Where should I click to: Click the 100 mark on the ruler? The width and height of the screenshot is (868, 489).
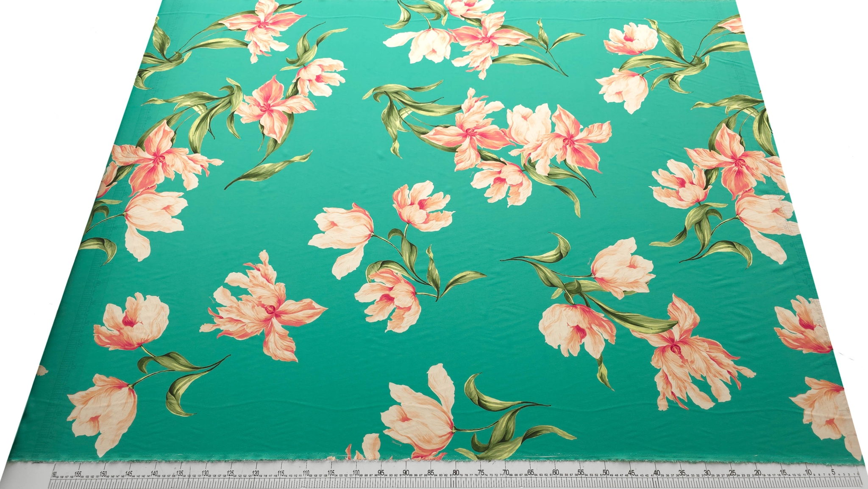point(356,473)
